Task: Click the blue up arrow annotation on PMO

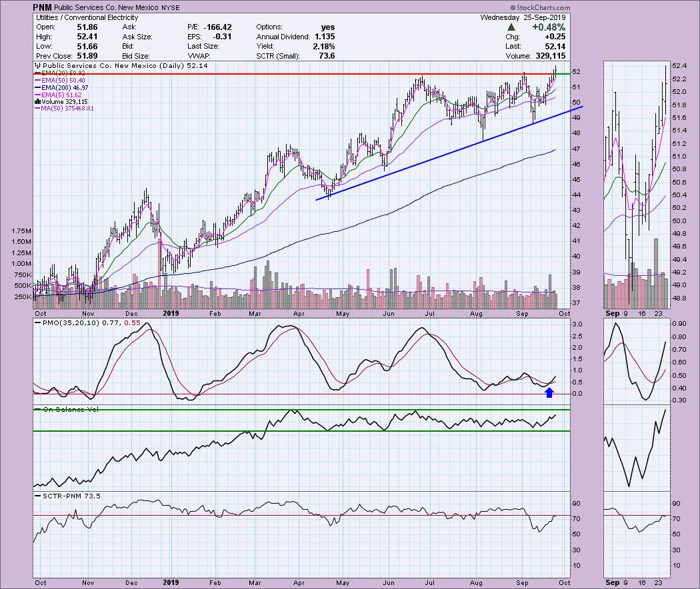Action: [549, 392]
